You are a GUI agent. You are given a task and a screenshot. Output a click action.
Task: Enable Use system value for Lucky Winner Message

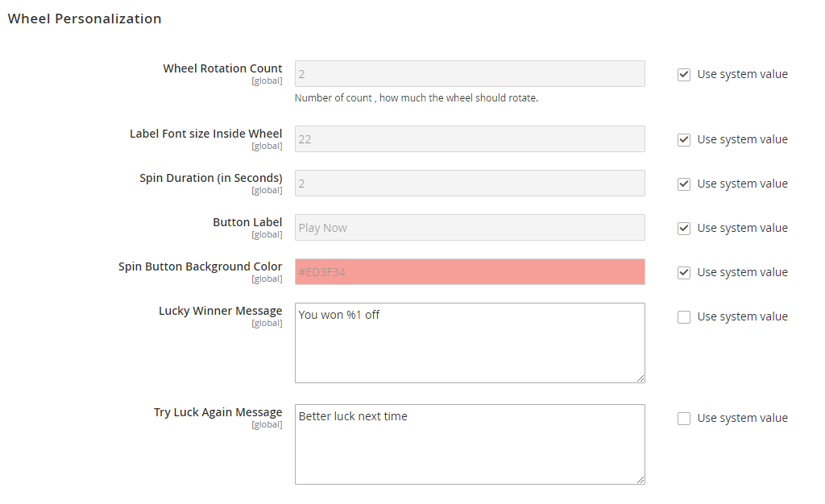684,317
